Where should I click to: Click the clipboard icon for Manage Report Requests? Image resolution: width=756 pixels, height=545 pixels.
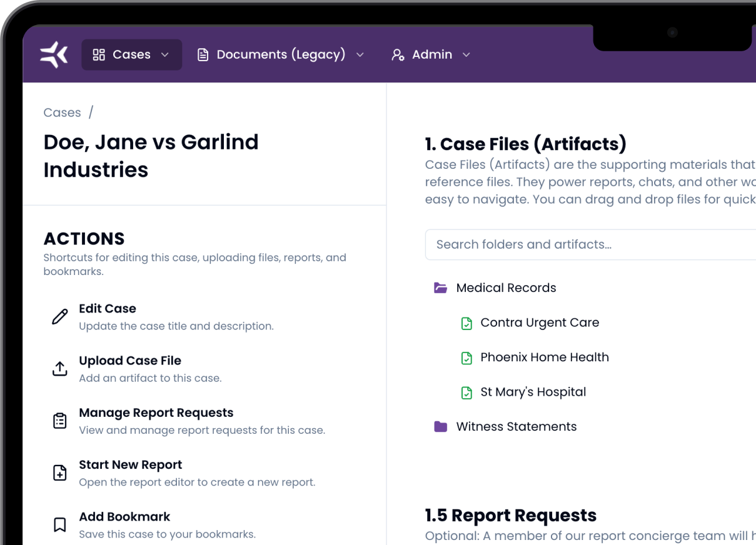[x=59, y=421]
